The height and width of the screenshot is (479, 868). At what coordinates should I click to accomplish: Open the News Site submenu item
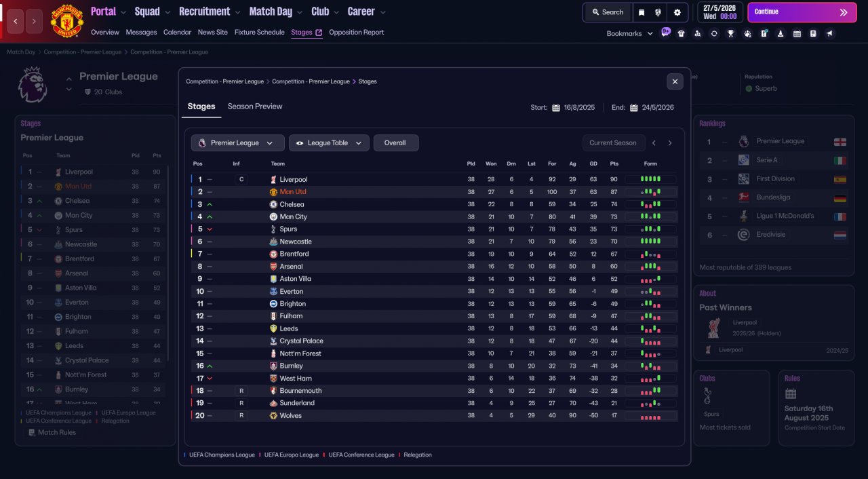213,32
